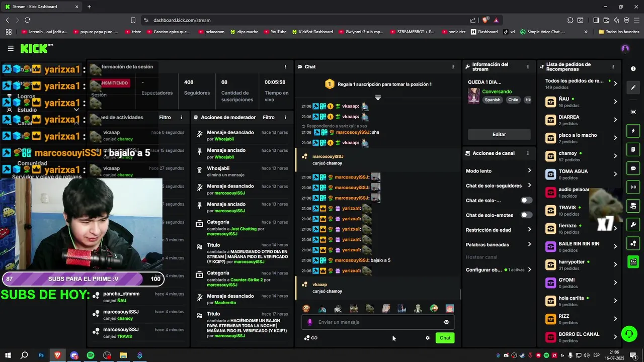The image size is (644, 362).
Task: Click the Enviar un mensaje input field
Action: pyautogui.click(x=378, y=322)
